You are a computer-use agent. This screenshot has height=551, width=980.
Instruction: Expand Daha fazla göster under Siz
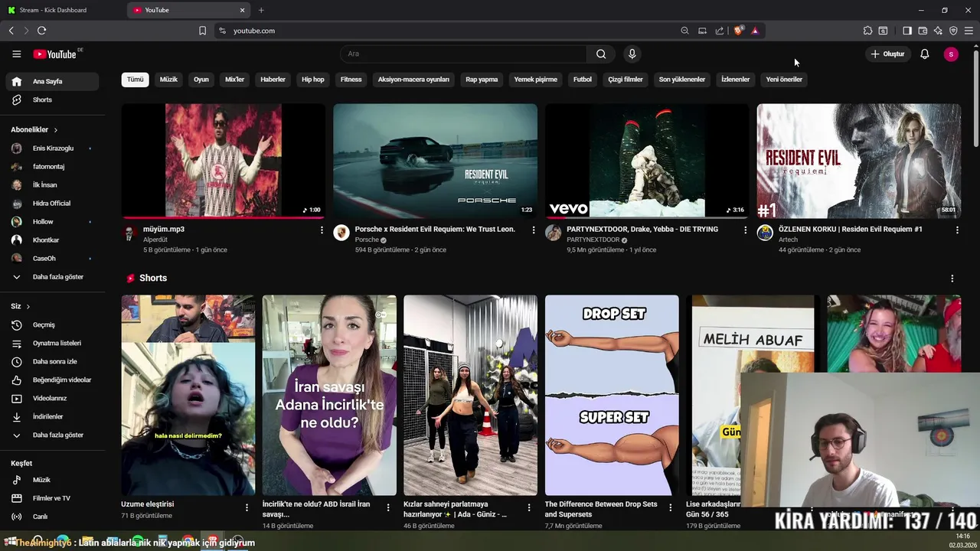(x=52, y=435)
